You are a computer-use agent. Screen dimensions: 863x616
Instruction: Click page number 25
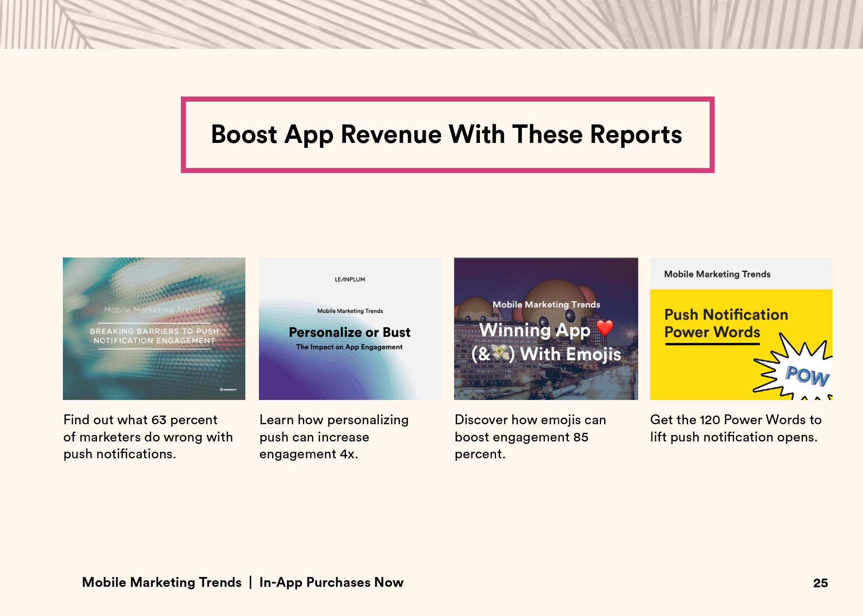820,583
